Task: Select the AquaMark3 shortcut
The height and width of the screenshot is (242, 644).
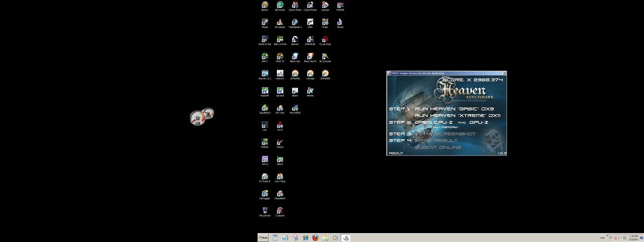Action: [x=265, y=109]
